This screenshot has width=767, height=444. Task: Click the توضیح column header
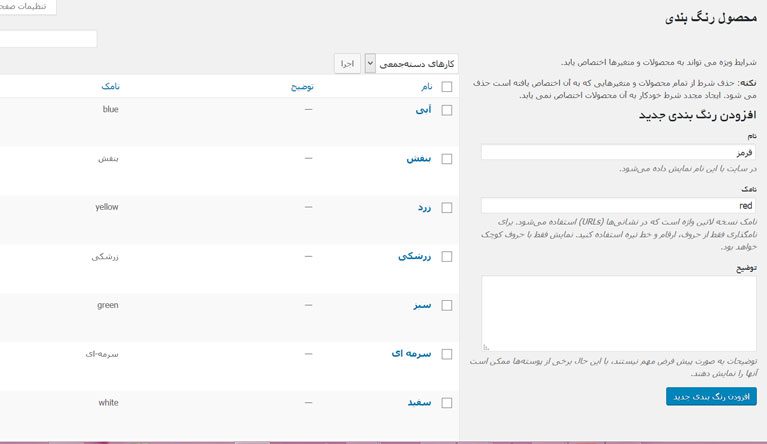point(302,87)
